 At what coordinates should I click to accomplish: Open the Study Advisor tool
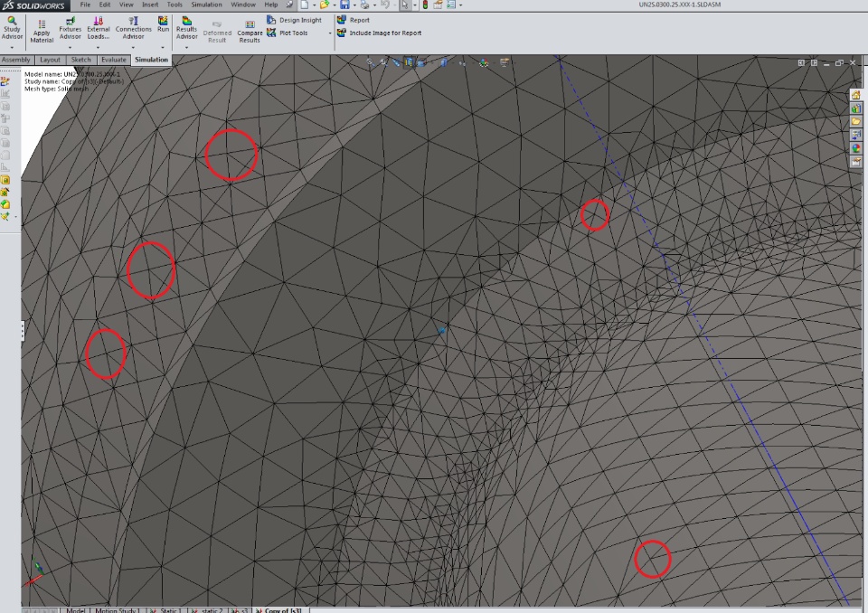[12, 28]
